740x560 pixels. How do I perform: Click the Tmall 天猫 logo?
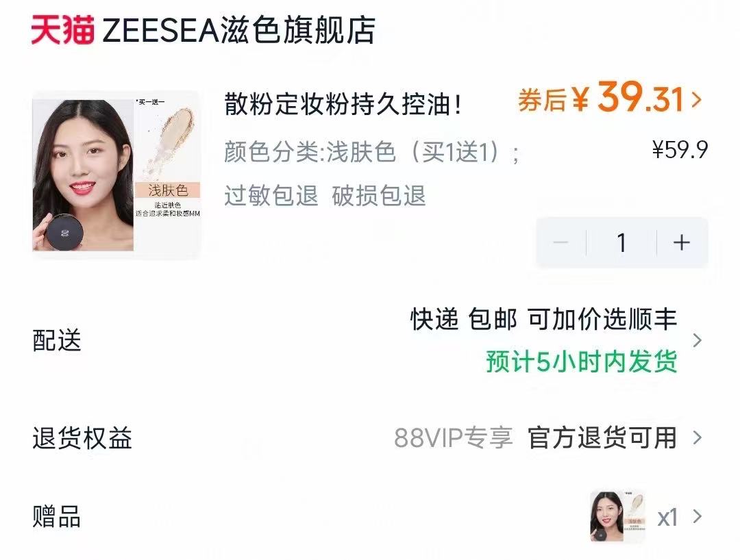click(63, 29)
